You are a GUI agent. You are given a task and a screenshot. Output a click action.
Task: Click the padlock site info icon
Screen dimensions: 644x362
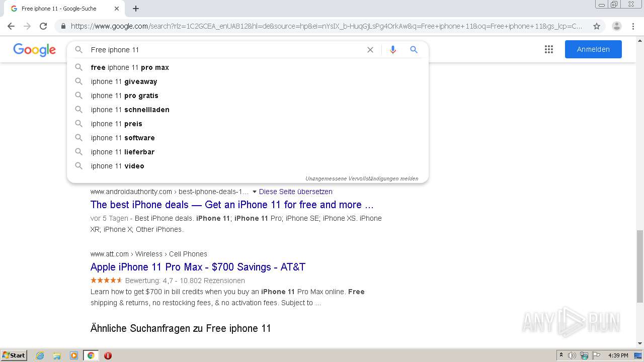(63, 26)
